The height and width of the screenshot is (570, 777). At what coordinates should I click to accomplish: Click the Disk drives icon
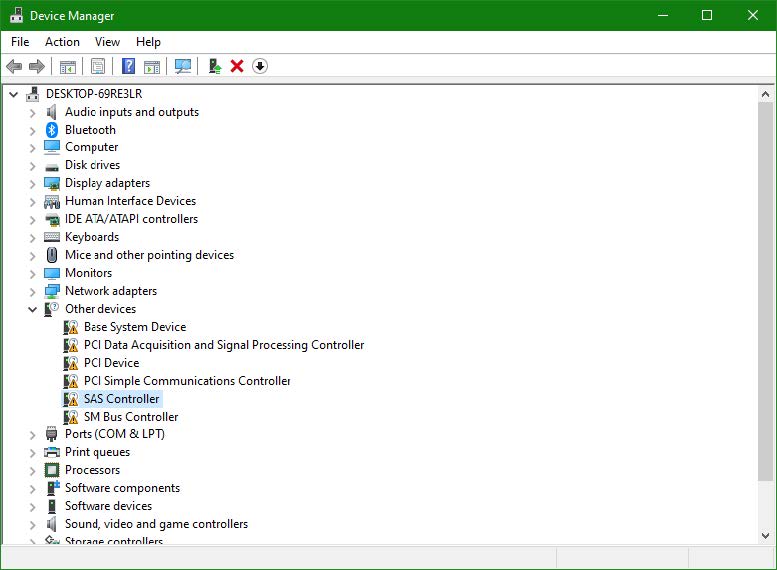(x=52, y=167)
